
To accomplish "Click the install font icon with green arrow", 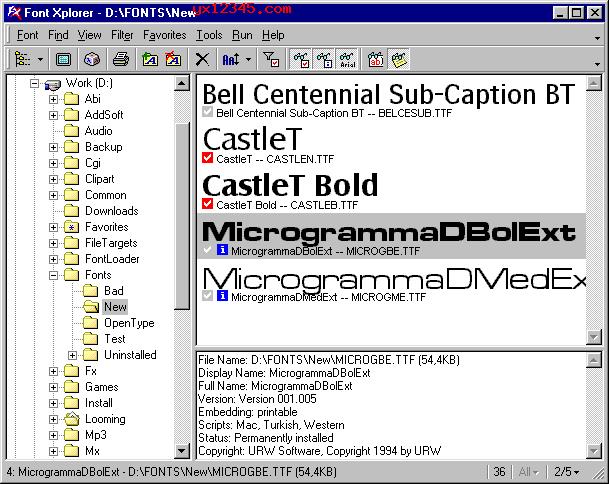I will point(150,60).
